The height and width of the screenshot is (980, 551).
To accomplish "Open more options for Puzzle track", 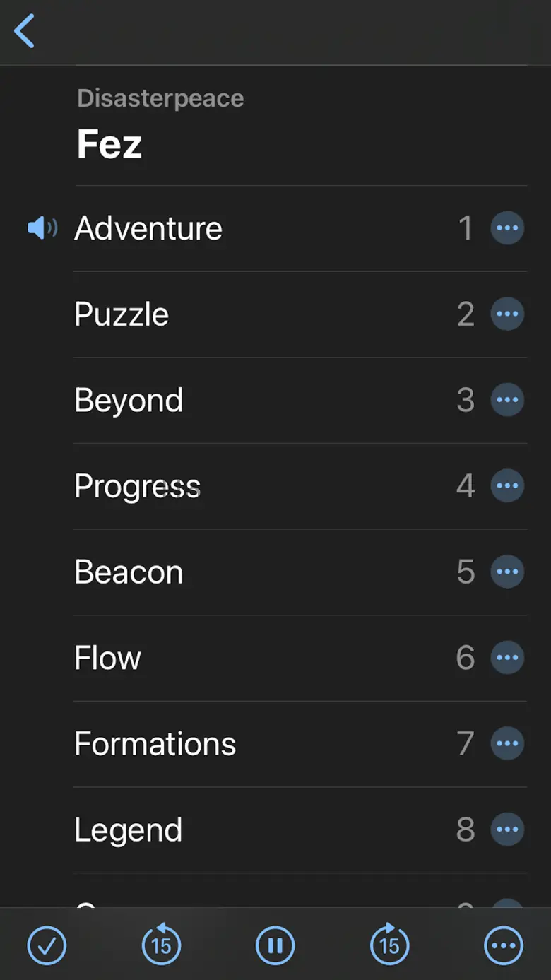I will pyautogui.click(x=507, y=314).
